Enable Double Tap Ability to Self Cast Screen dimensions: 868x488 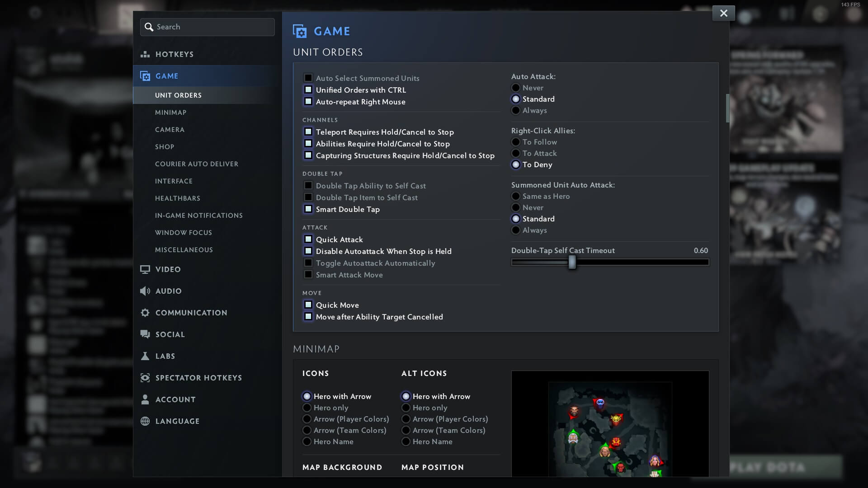pos(308,185)
